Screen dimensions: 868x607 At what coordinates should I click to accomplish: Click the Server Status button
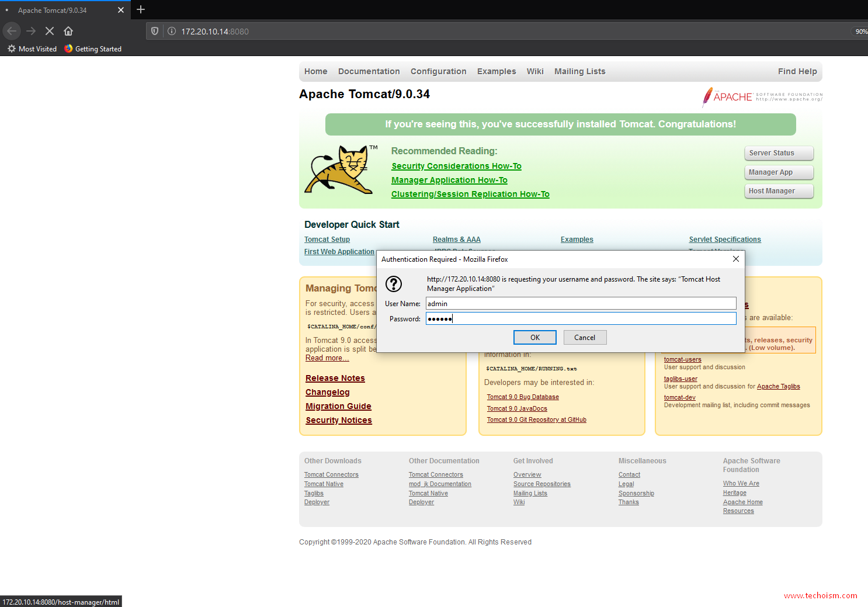pos(779,153)
